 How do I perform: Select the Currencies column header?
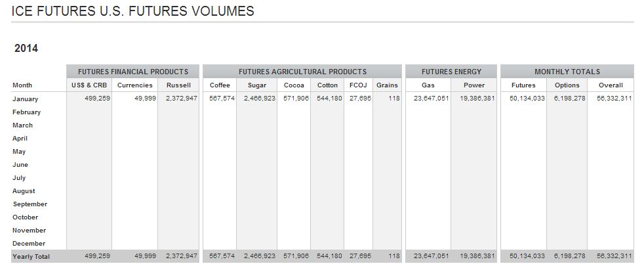pyautogui.click(x=134, y=85)
